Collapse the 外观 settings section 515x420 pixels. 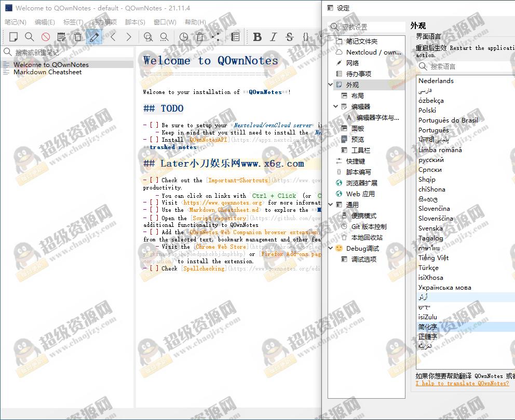[331, 84]
